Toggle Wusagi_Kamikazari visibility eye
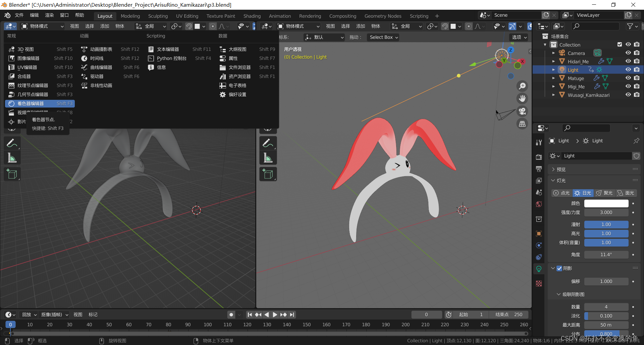Screen dimensions: 644x345 628,95
